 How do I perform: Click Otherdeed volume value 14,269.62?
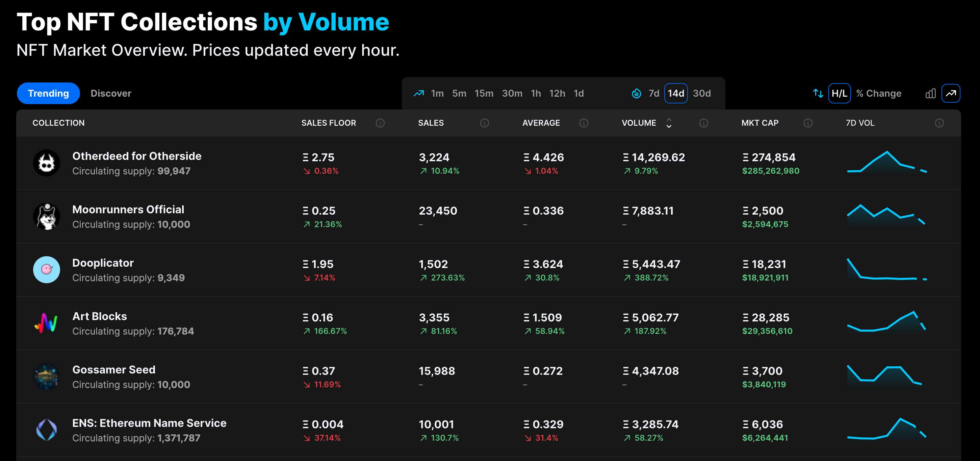653,157
